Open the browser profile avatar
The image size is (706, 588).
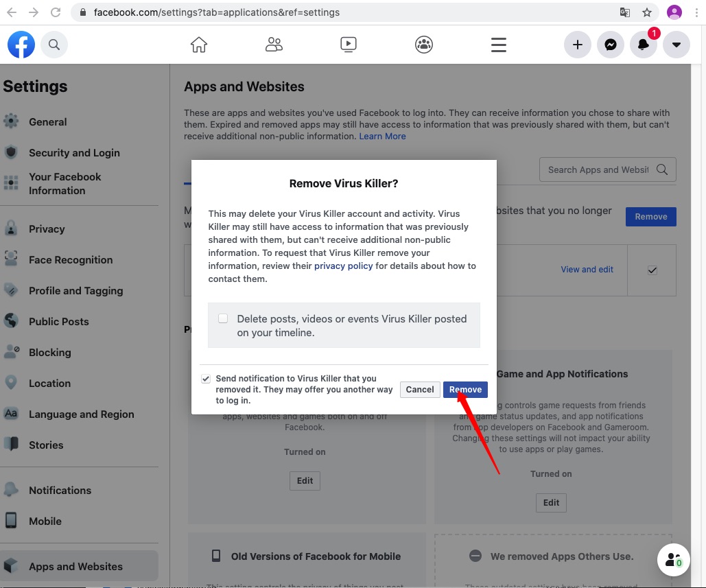(x=674, y=12)
